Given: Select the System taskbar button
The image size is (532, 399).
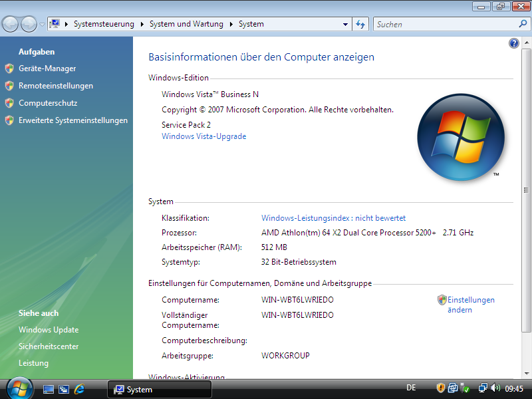Looking at the screenshot, I should coord(159,388).
